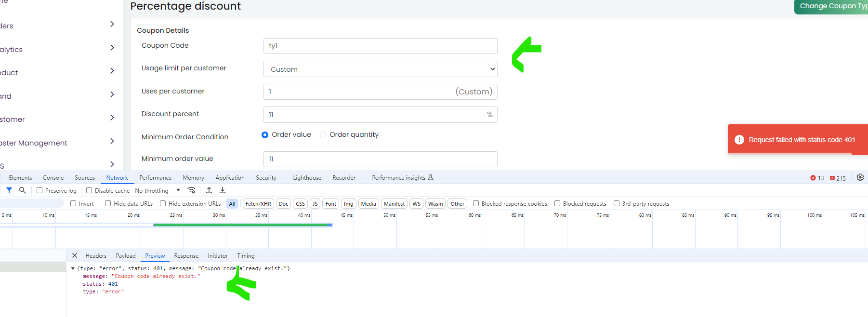Open network conditions wifi icon

tap(192, 190)
